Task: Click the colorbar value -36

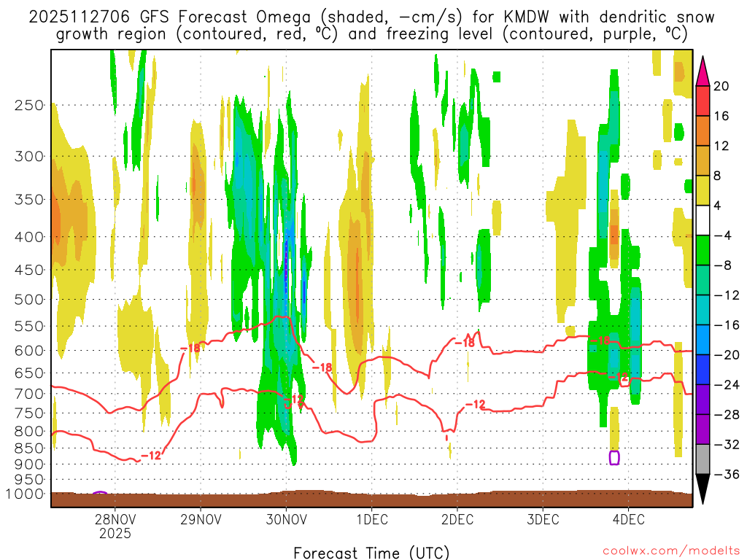Action: [727, 474]
